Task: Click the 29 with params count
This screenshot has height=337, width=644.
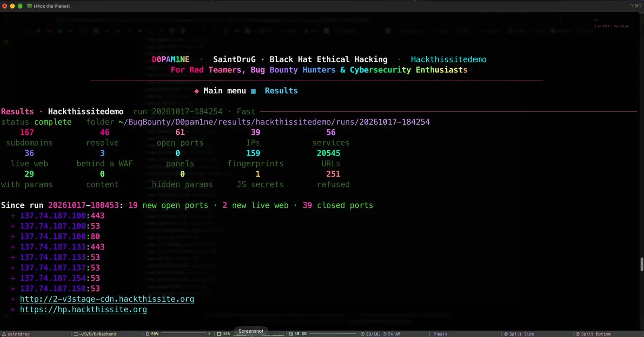Action: (29, 174)
